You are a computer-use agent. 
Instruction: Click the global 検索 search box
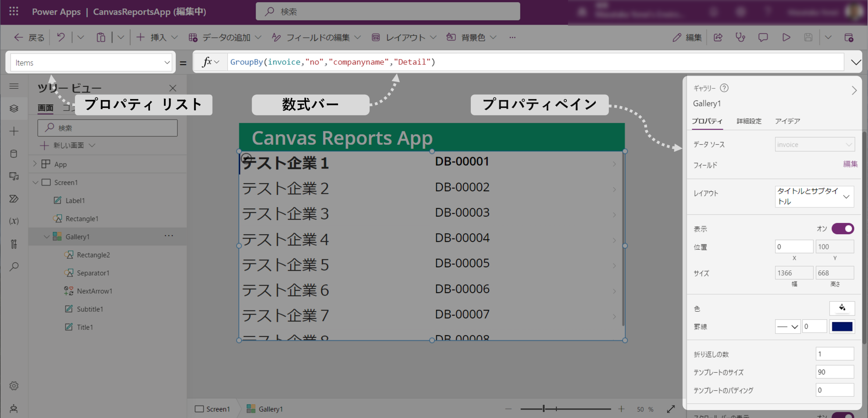[388, 11]
